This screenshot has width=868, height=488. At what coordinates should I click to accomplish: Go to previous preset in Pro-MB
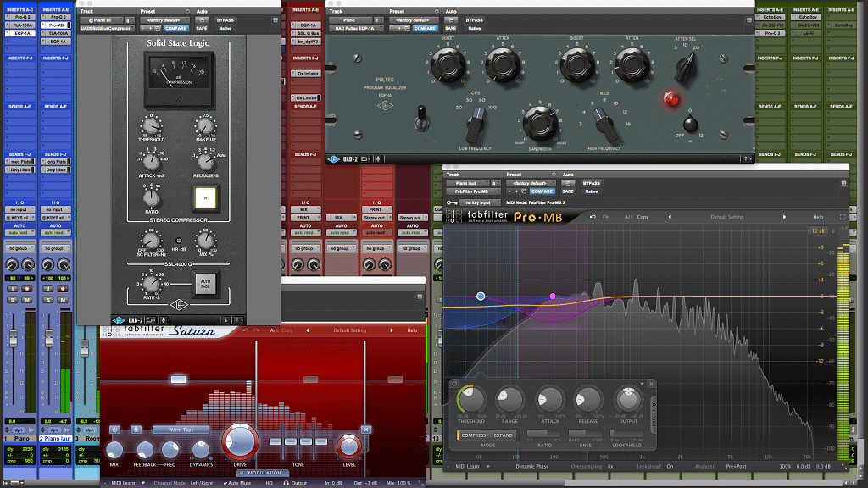[x=670, y=217]
